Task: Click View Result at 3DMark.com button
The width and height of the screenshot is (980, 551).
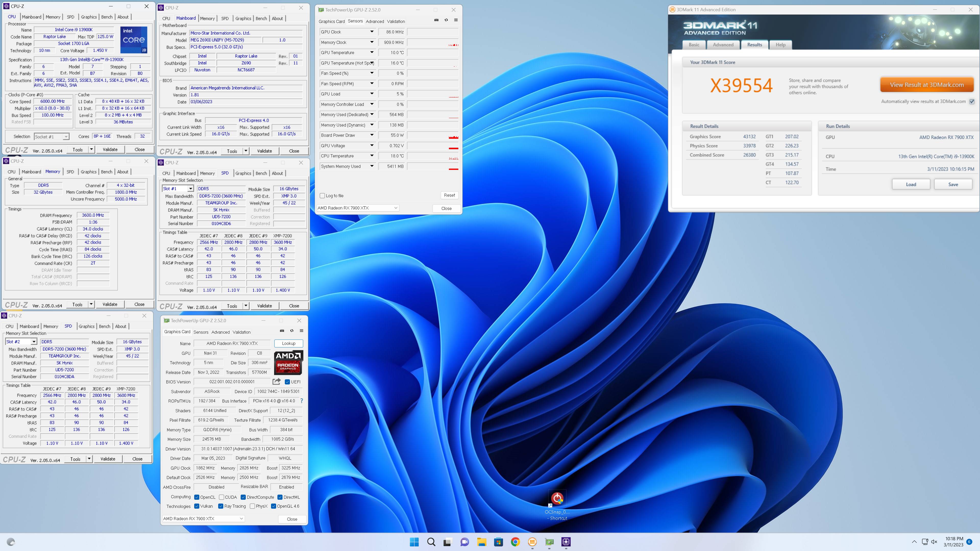Action: 927,85
